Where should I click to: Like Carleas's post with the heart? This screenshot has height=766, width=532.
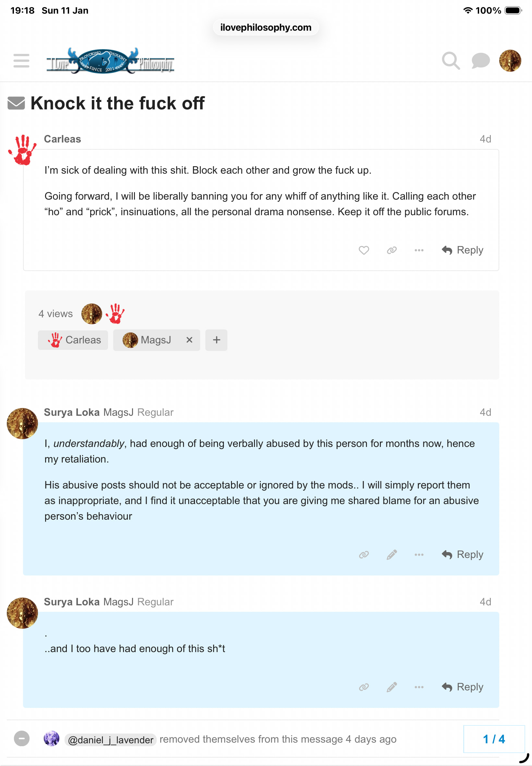[364, 250]
